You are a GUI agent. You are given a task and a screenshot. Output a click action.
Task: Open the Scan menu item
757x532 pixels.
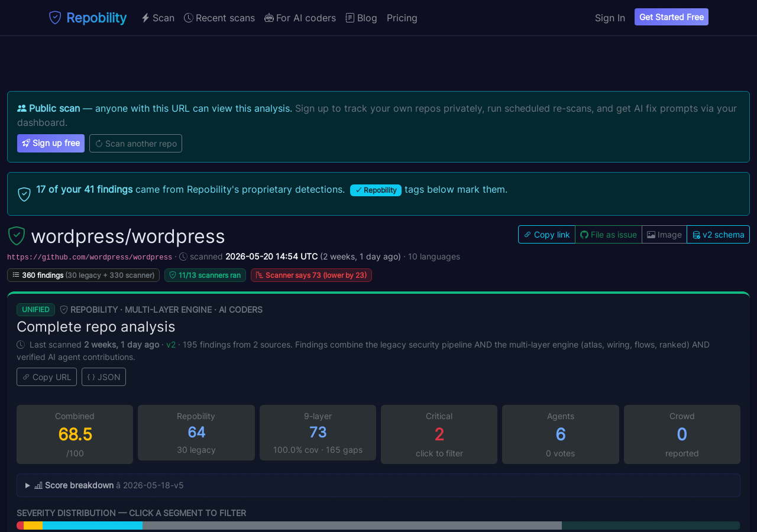pyautogui.click(x=158, y=18)
